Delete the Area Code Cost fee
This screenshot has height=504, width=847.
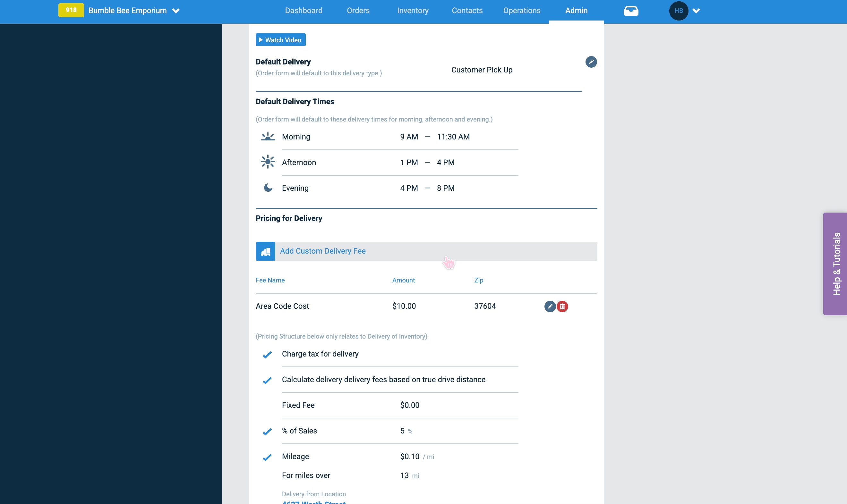tap(562, 306)
